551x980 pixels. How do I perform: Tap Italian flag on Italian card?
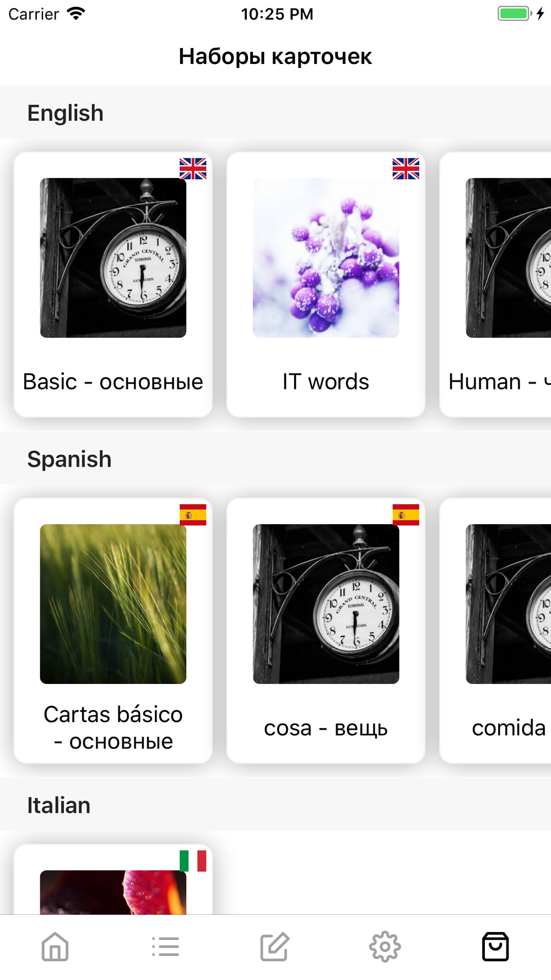193,861
